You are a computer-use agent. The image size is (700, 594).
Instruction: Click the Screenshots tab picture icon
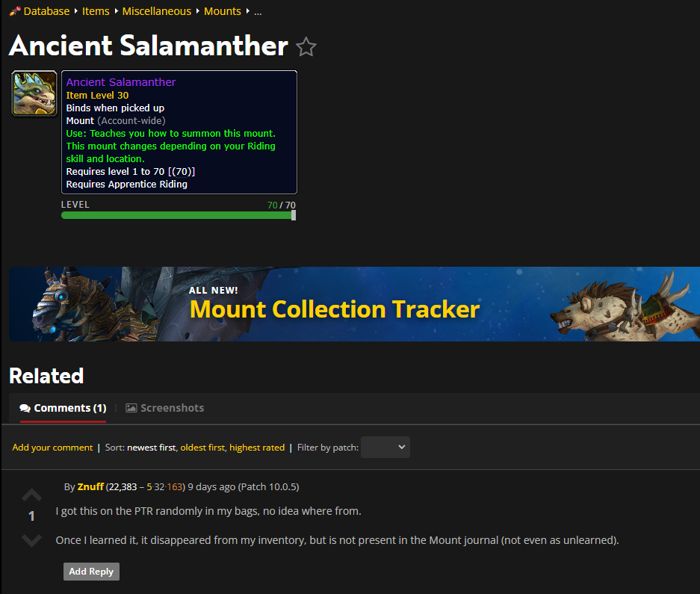pyautogui.click(x=131, y=408)
